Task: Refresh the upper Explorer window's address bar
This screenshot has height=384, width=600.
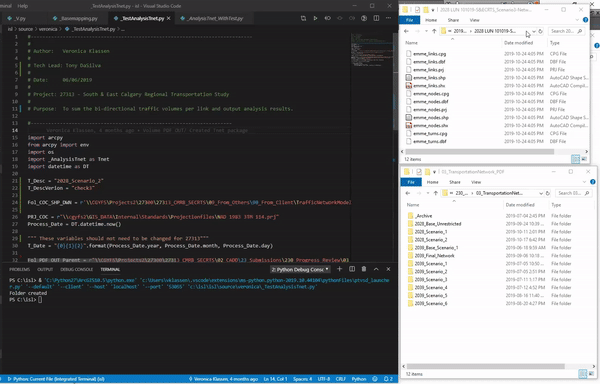Action: 540,31
